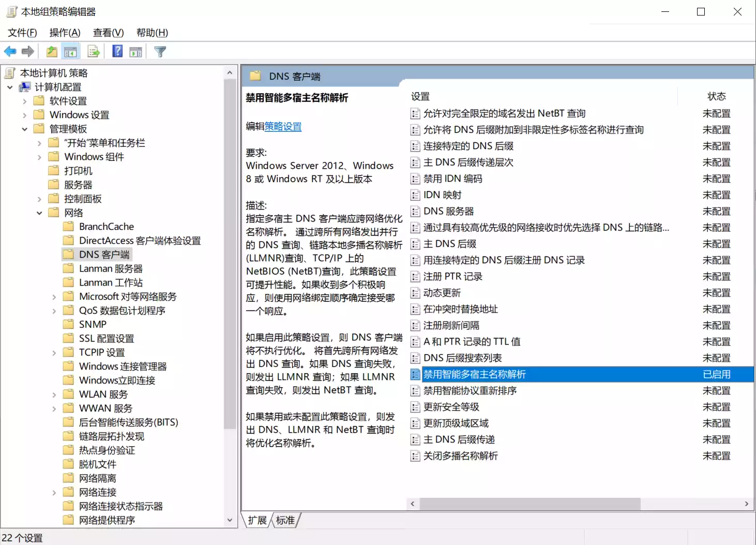Expand the QoS 数据包计划程序 node
This screenshot has height=545, width=756.
pyautogui.click(x=54, y=311)
